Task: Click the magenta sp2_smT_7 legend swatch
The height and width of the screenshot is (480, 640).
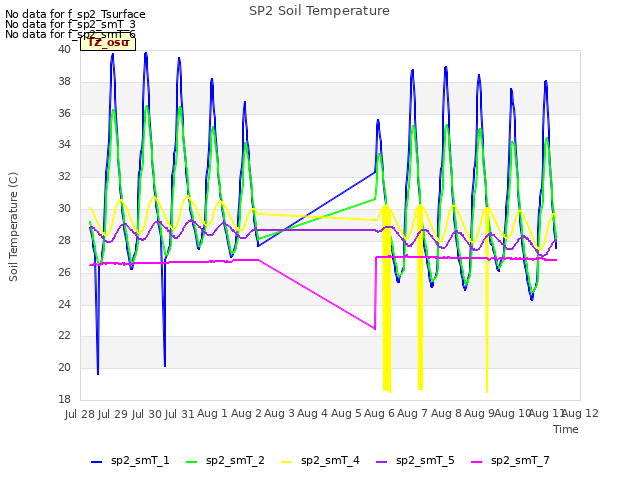Action: pos(477,462)
